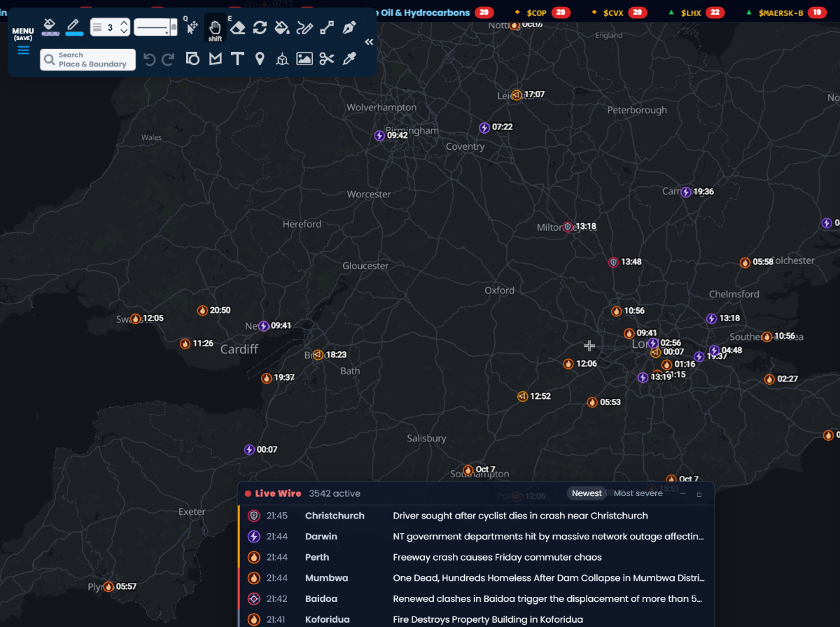Open the Baidoa renewed clashes story
The image size is (840, 627).
pyautogui.click(x=476, y=599)
